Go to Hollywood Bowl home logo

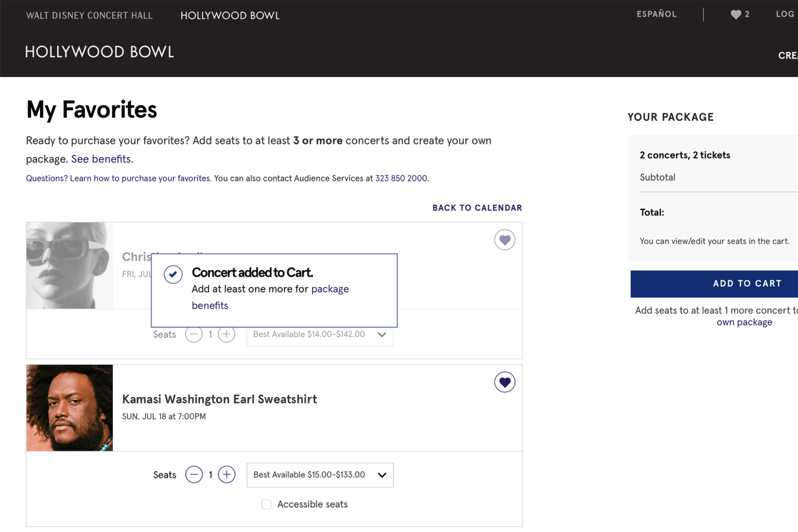point(100,52)
